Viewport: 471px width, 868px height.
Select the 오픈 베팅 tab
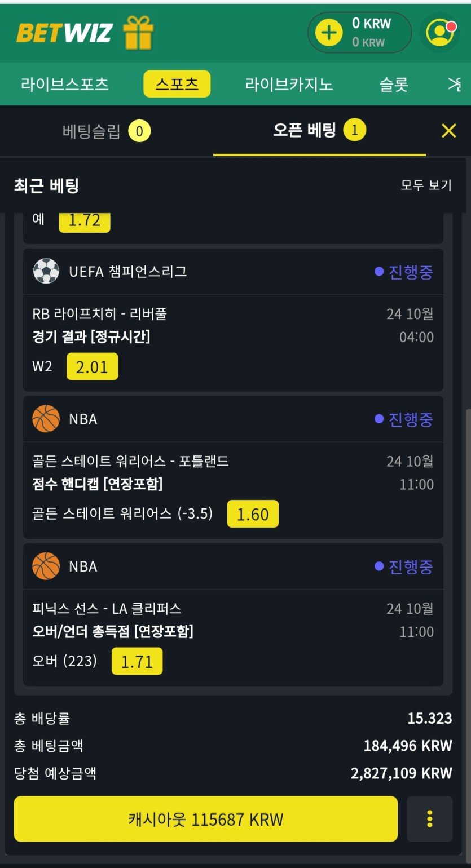pos(319,131)
